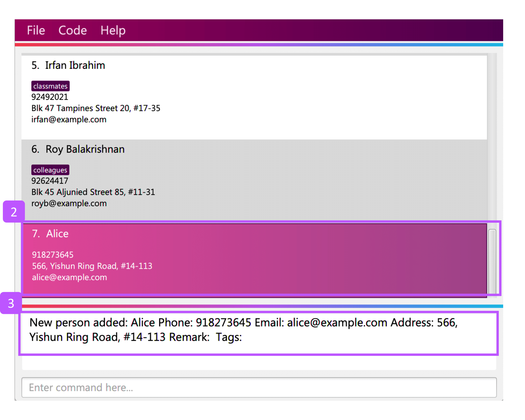Click alice@example.com in Alice's card
The width and height of the screenshot is (525, 420).
(x=69, y=277)
